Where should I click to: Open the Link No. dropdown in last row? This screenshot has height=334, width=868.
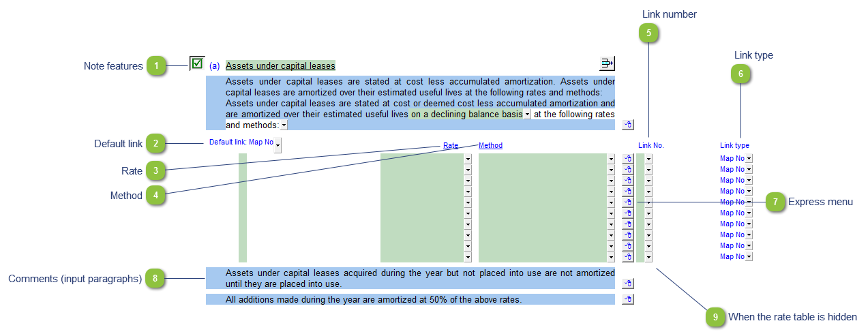coord(648,257)
